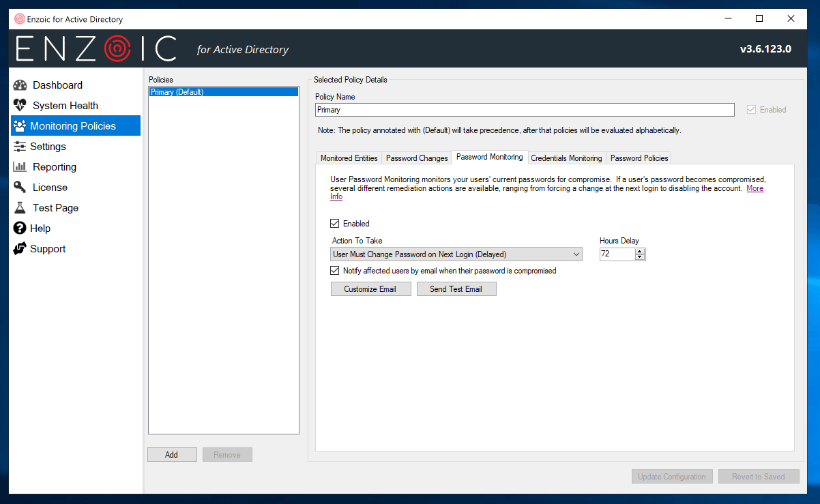Click the Reporting bar chart icon

point(20,167)
